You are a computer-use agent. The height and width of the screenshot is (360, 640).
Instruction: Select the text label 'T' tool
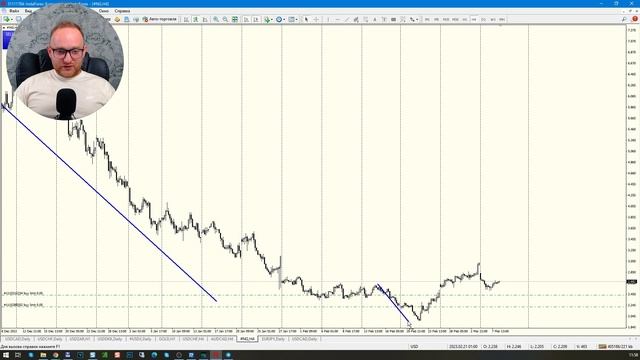pos(384,19)
